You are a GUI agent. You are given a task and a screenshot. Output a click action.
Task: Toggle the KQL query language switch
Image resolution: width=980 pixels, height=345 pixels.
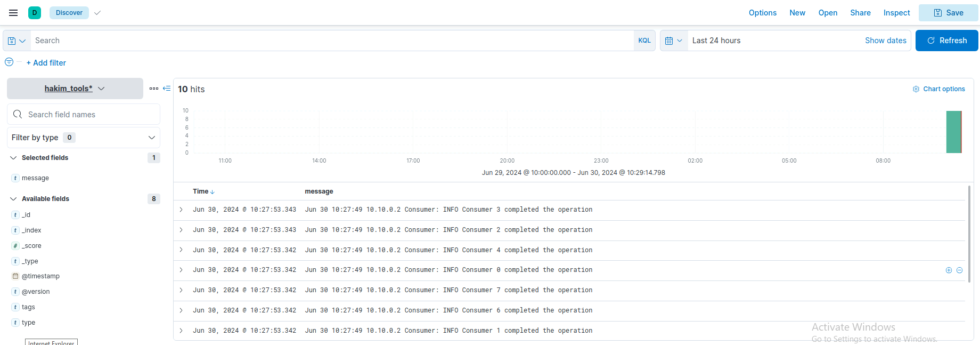[644, 41]
